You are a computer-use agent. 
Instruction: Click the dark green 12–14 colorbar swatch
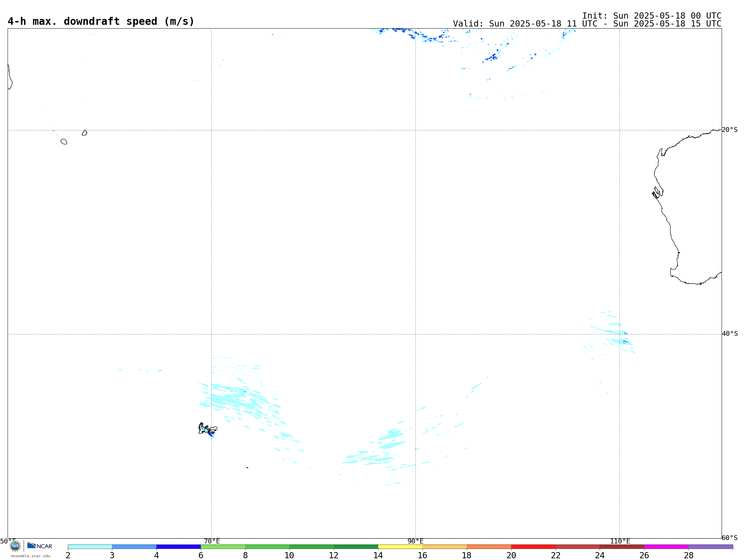pyautogui.click(x=356, y=547)
